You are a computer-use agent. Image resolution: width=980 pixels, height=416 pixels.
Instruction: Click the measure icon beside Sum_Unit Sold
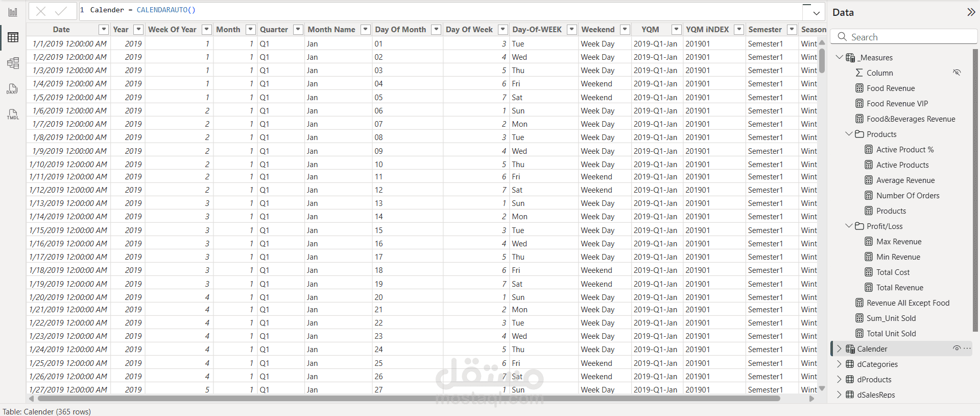(859, 318)
